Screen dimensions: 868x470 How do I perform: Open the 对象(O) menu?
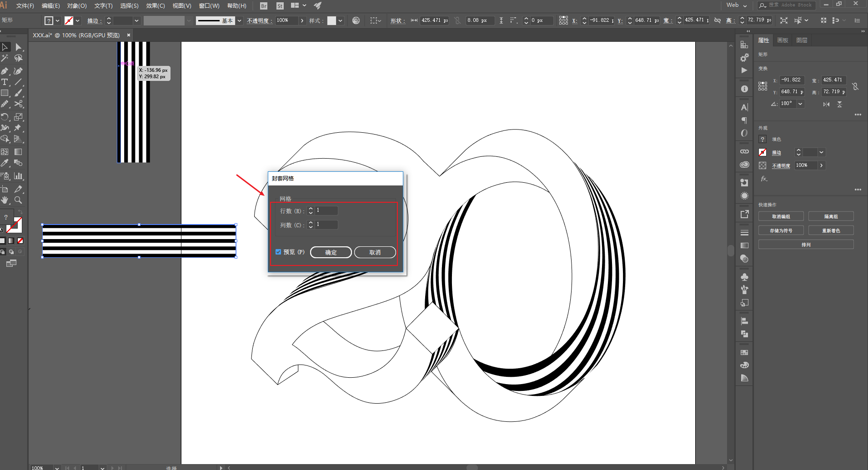tap(77, 6)
